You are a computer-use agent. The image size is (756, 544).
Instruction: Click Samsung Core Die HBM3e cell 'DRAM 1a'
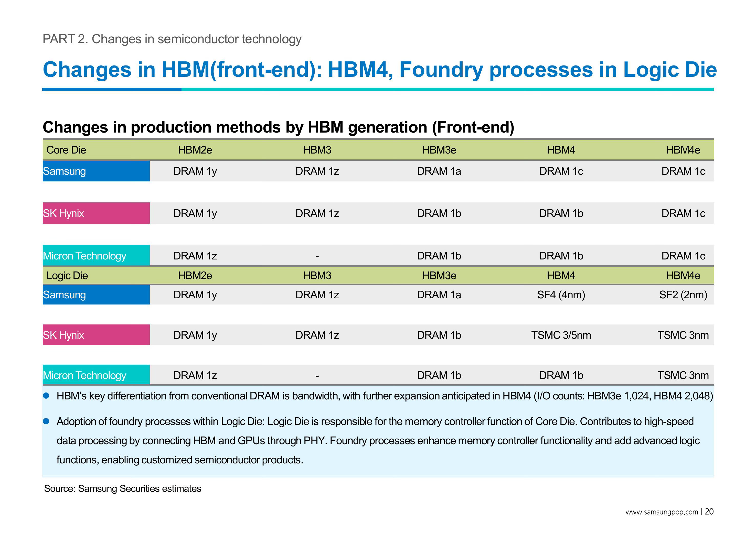pyautogui.click(x=439, y=171)
